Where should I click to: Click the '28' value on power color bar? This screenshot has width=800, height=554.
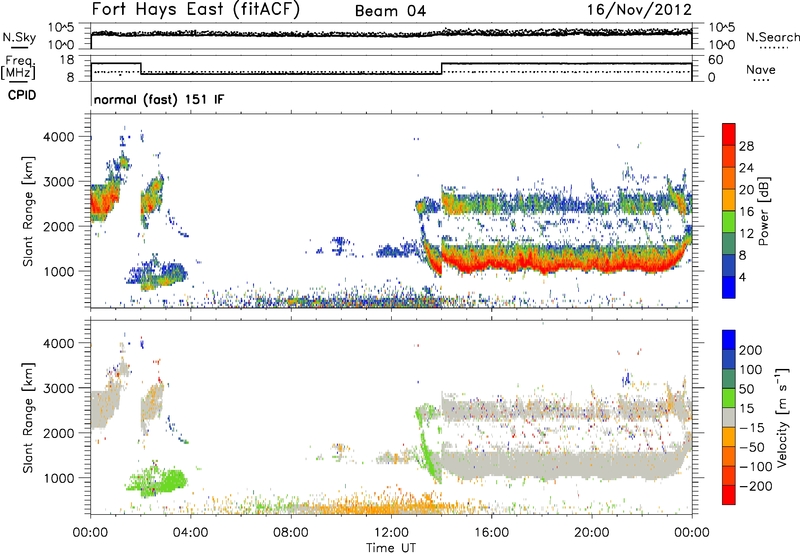pyautogui.click(x=746, y=146)
